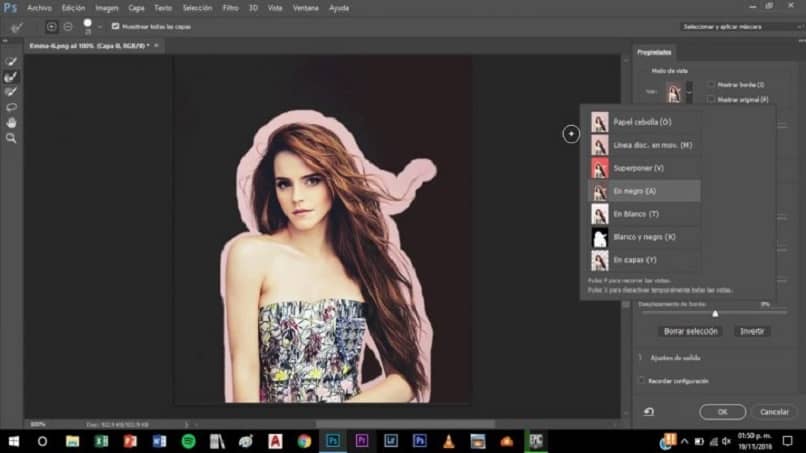Select the Hand tool
Screen dimensions: 806x453
(11, 122)
